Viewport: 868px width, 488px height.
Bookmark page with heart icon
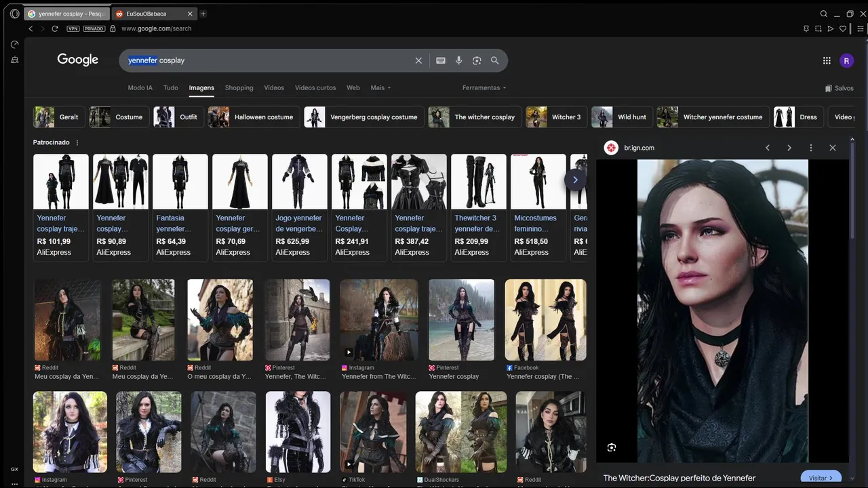[x=843, y=28]
